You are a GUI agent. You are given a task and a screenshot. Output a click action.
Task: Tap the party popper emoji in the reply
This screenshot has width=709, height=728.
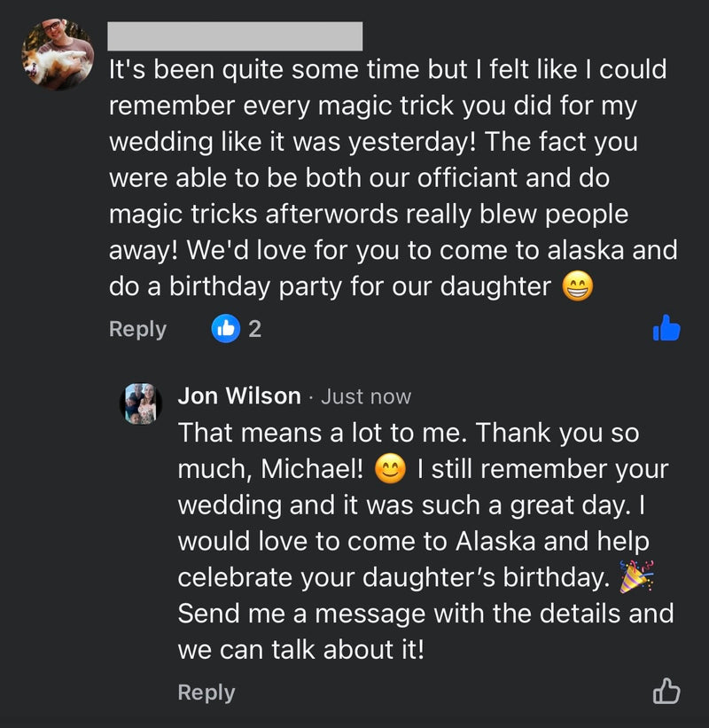coord(635,577)
